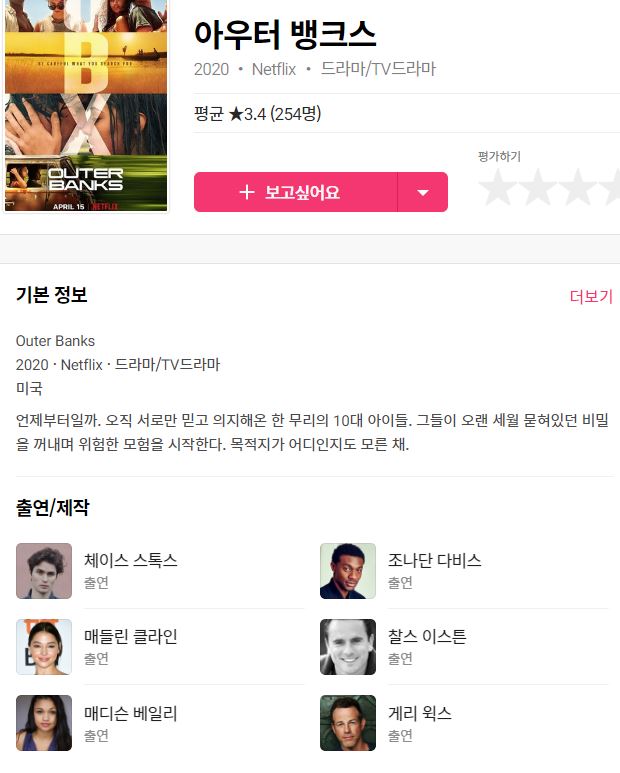Open the dropdown arrow beside 보고싶어요
This screenshot has height=773, width=620.
[423, 192]
